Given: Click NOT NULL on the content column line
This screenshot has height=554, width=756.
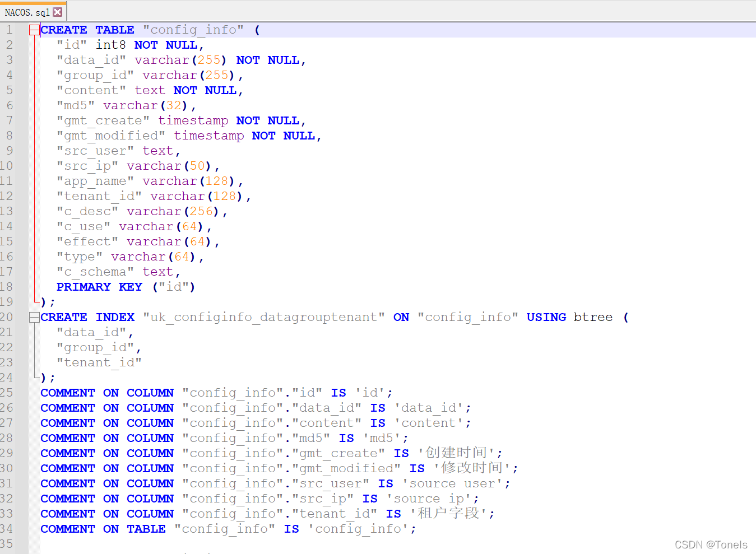Looking at the screenshot, I should [205, 90].
